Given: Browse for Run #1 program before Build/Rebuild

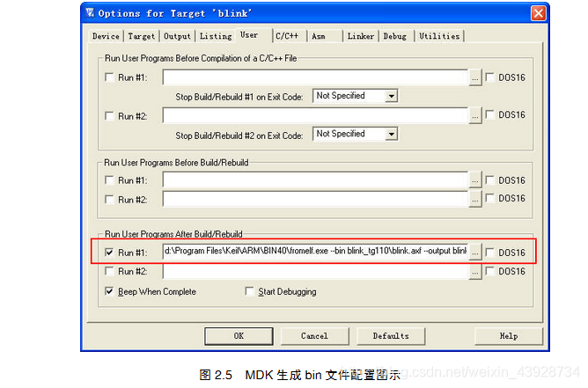Looking at the screenshot, I should coord(475,180).
